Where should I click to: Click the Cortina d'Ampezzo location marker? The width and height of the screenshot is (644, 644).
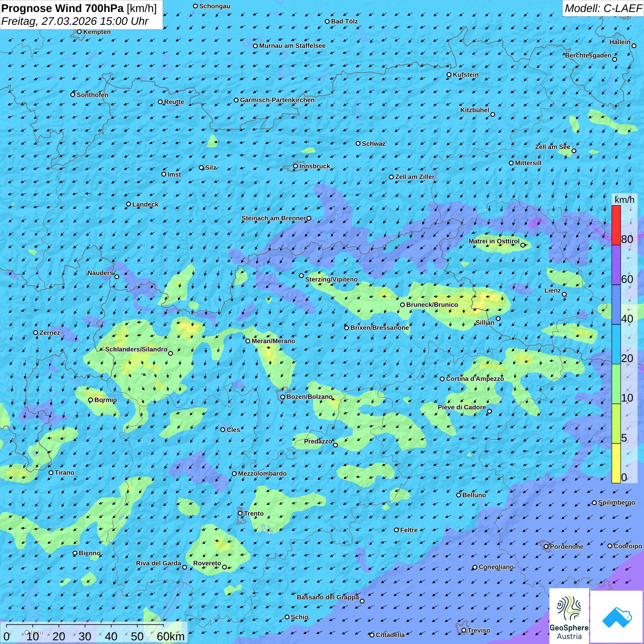(442, 379)
